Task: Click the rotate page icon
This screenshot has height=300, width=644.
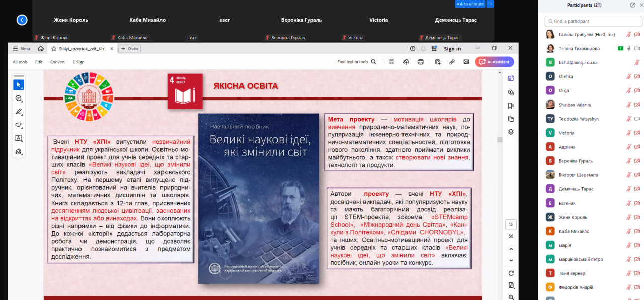Action: (511, 273)
